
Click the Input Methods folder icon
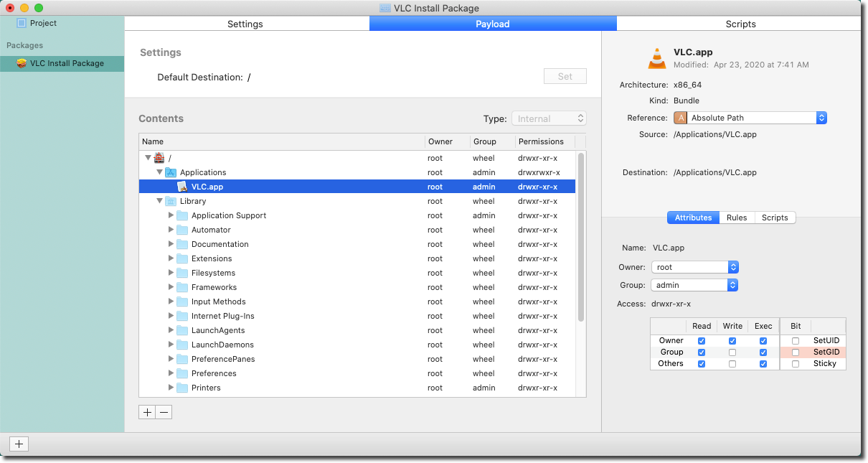tap(182, 301)
